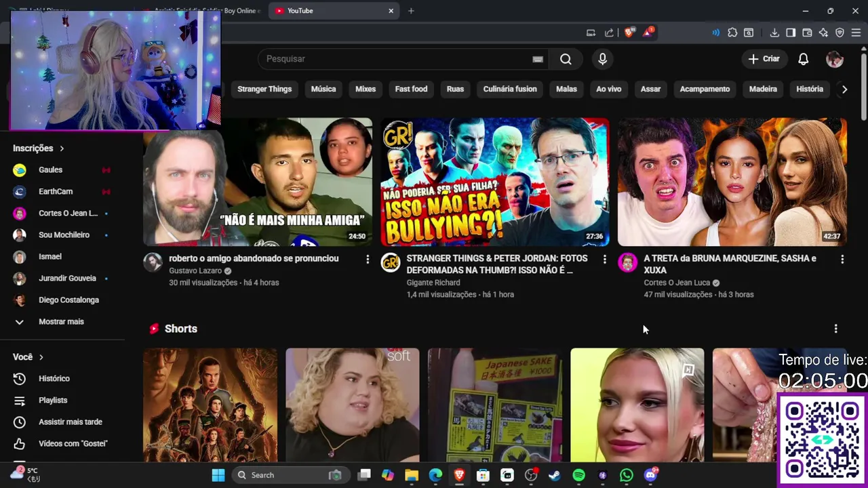
Task: Play the ISSO NÃO ERA BULLYING video thumbnail
Action: click(495, 182)
